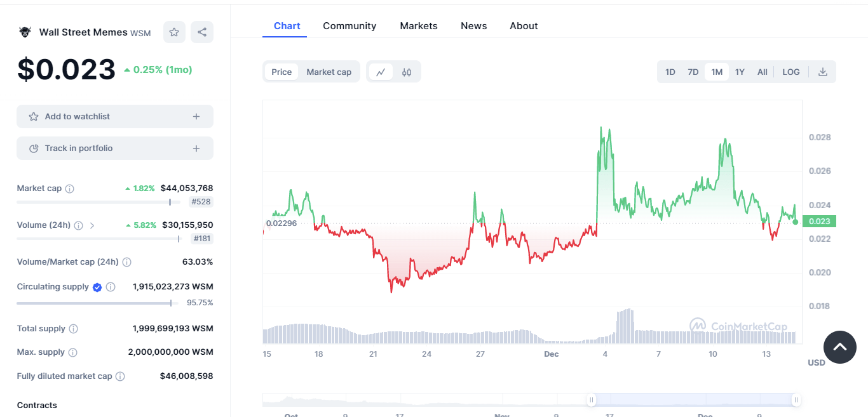
Task: Set chart range to 7D
Action: (x=693, y=72)
